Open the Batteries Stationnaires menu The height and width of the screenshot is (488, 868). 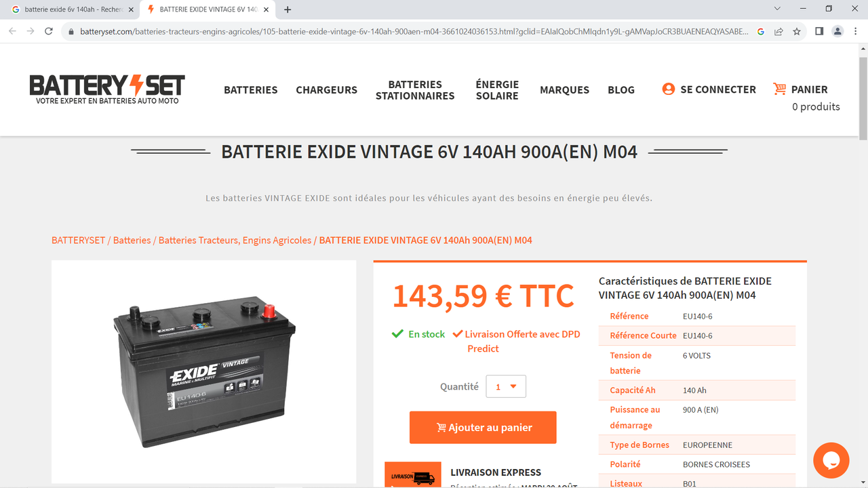(415, 90)
